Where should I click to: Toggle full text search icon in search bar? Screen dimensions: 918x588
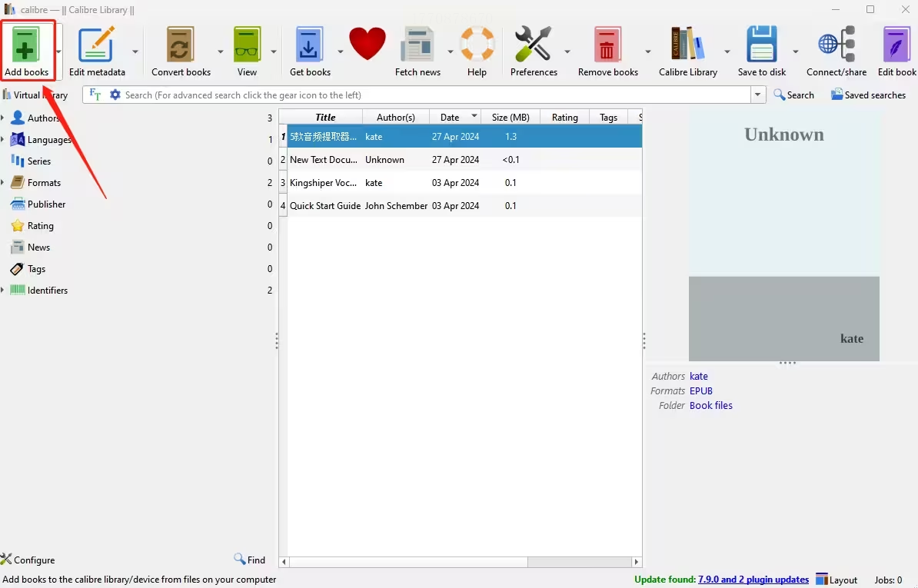pyautogui.click(x=95, y=95)
